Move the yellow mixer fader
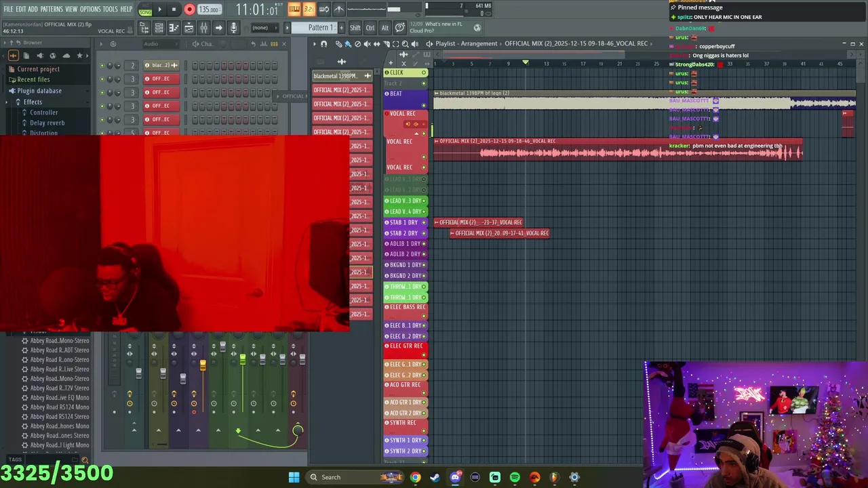Viewport: 868px width, 488px height. tap(203, 365)
